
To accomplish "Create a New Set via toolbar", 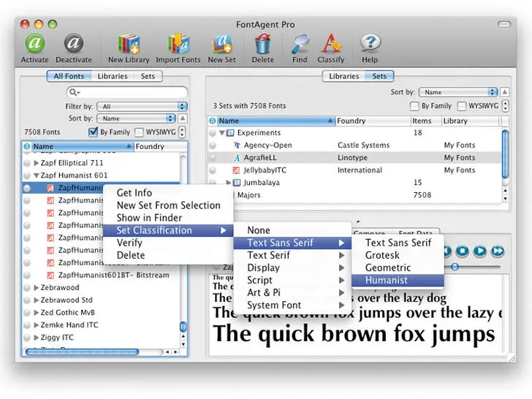I will (222, 44).
